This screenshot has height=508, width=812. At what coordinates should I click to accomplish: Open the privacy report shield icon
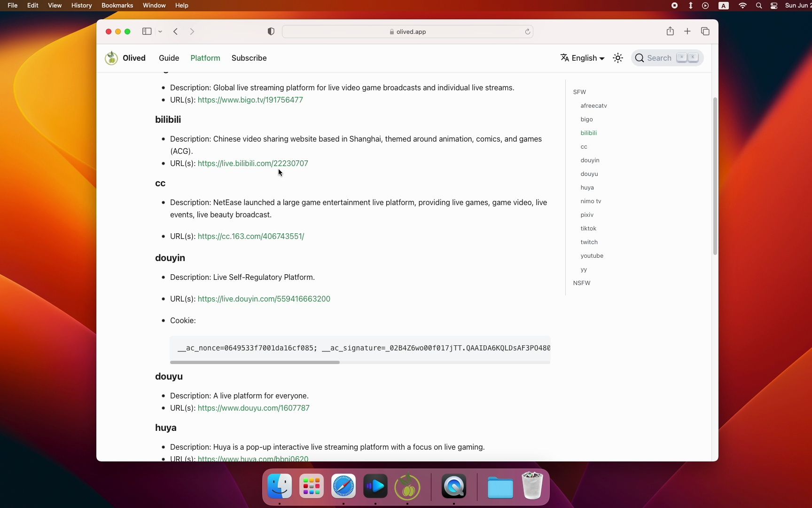tap(271, 32)
